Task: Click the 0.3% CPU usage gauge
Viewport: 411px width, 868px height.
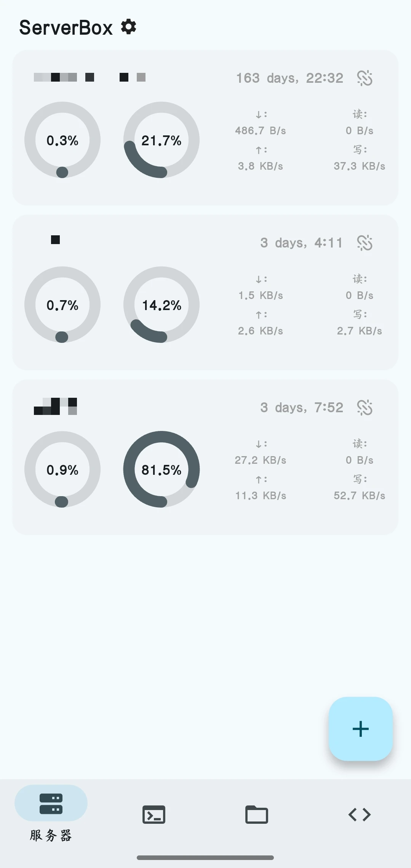Action: (62, 140)
